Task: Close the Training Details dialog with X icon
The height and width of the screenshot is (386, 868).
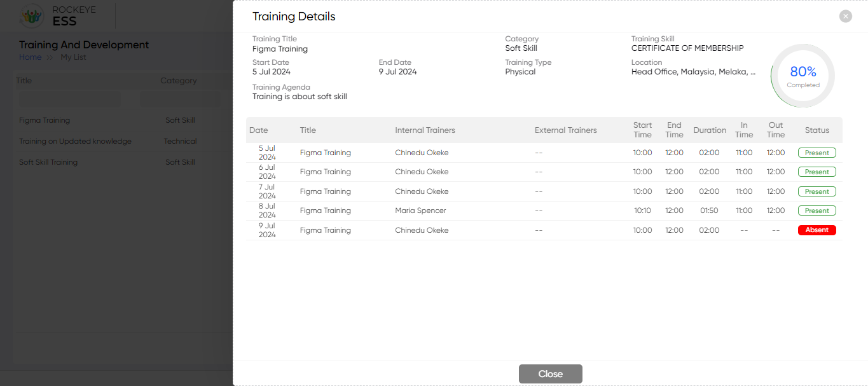Action: point(845,17)
